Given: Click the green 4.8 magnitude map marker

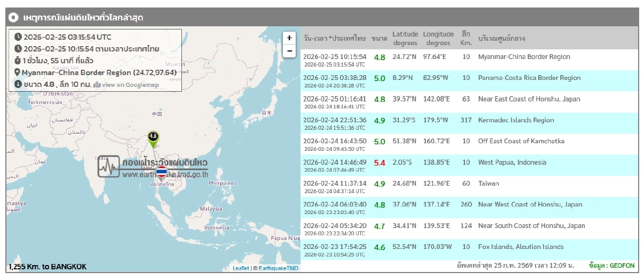Looking at the screenshot, I should (x=153, y=137).
